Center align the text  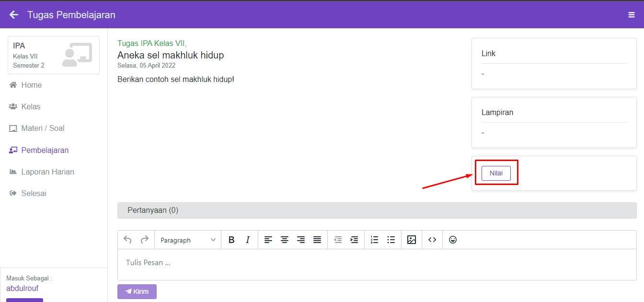click(285, 240)
